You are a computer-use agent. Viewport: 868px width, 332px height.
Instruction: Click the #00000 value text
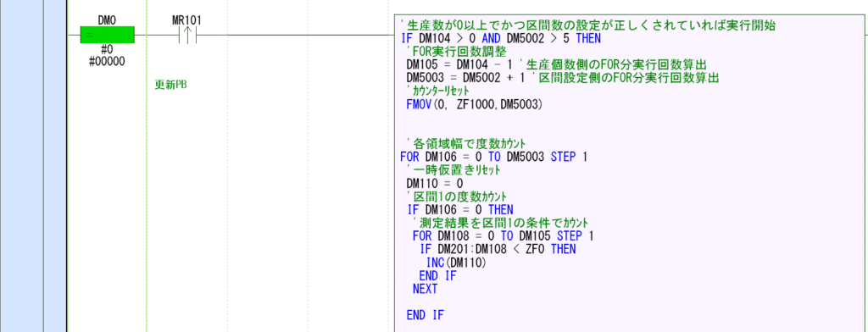pos(107,61)
